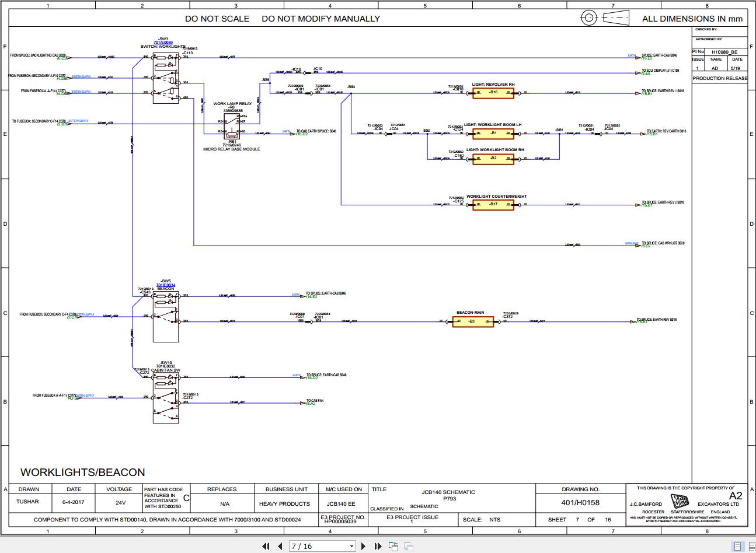This screenshot has width=756, height=553.
Task: Click the 'WORKLIGHTS/BEACON' sheet title
Action: click(83, 473)
